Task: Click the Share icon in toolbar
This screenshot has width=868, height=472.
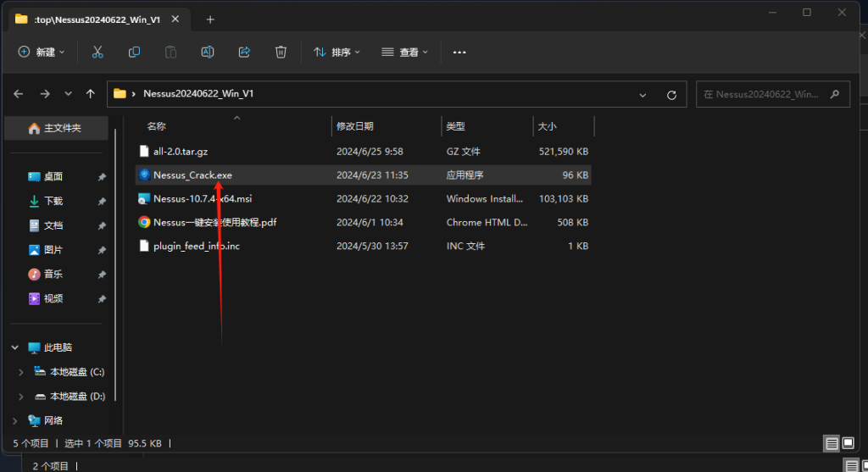Action: tap(244, 52)
